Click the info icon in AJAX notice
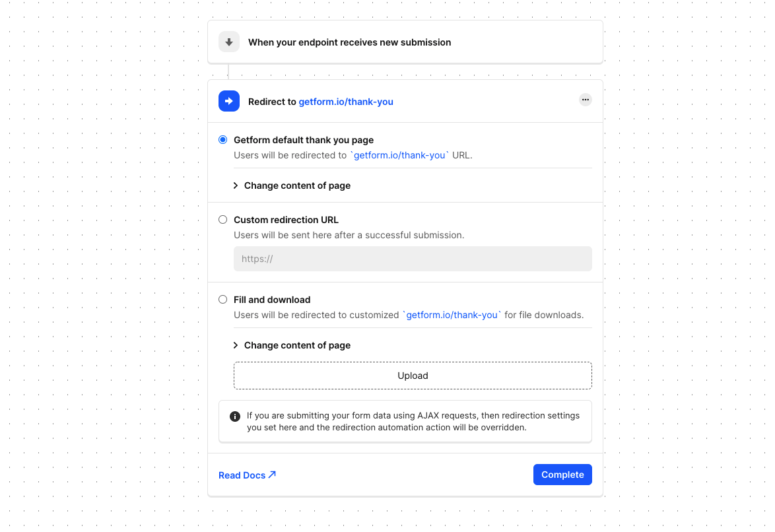 (x=235, y=416)
